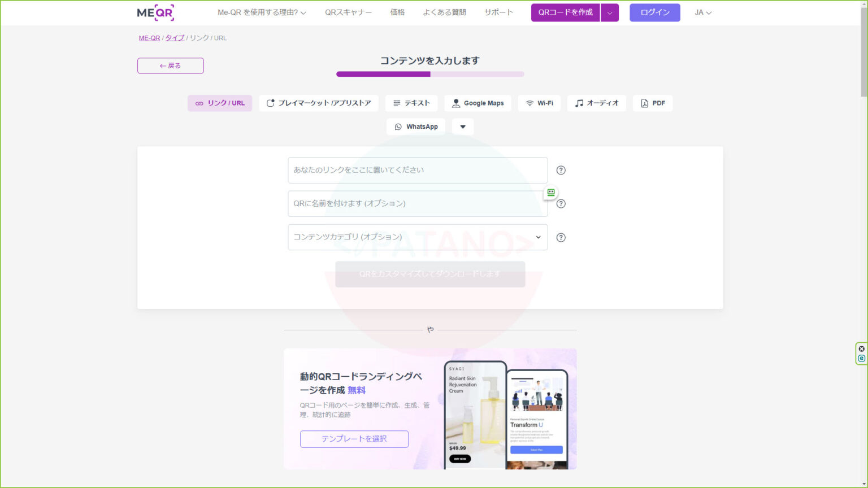The width and height of the screenshot is (868, 488).
Task: Select the オーディオ QR type
Action: pyautogui.click(x=597, y=103)
